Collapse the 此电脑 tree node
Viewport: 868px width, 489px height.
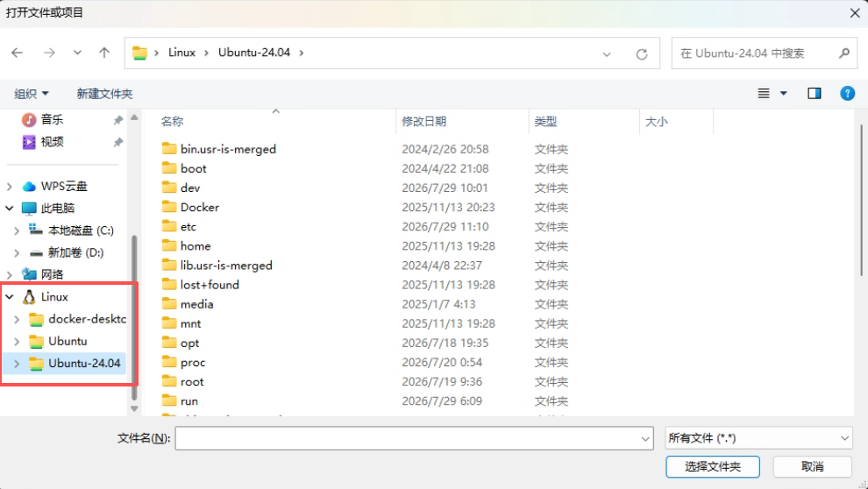click(x=10, y=209)
